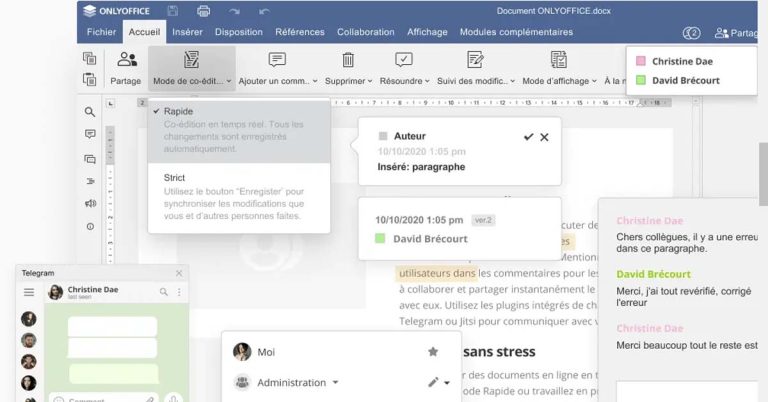This screenshot has height=402, width=768.
Task: Click the star icon next to Moi
Action: 433,352
